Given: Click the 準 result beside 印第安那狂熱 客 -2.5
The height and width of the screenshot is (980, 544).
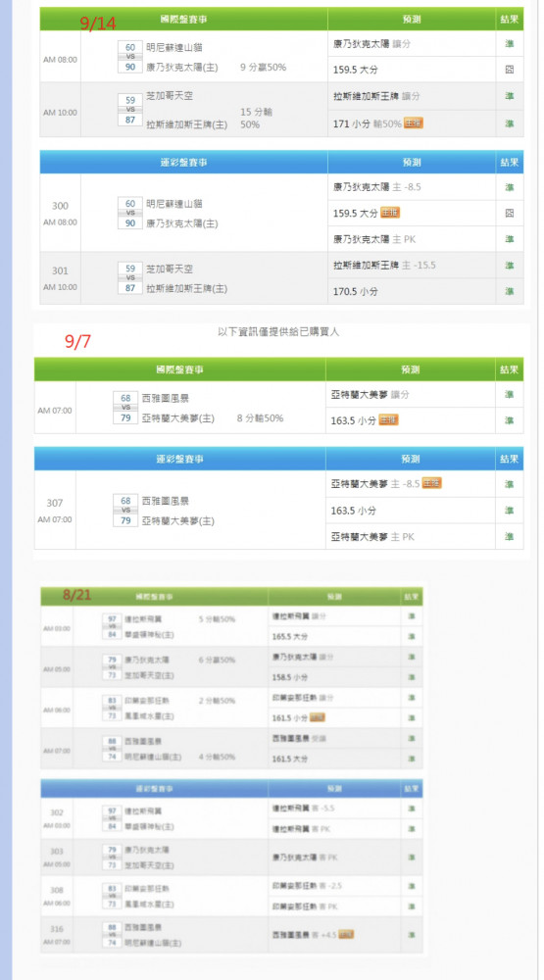Looking at the screenshot, I should 412,886.
